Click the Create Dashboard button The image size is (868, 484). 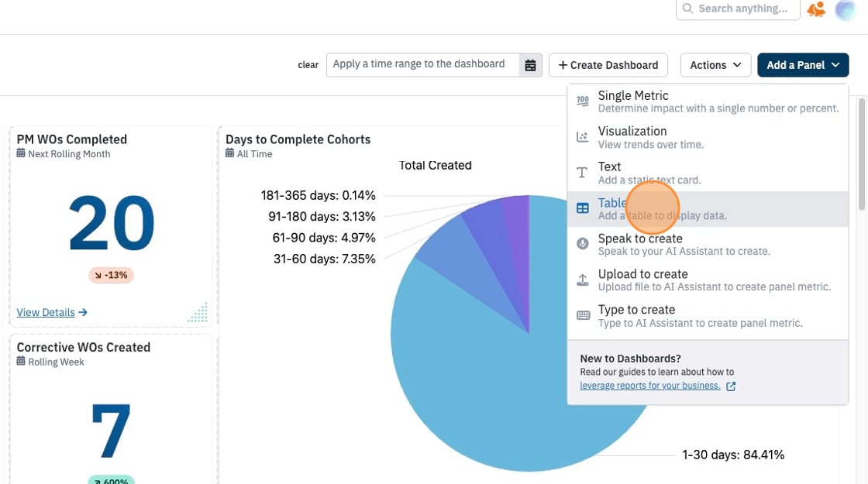608,65
